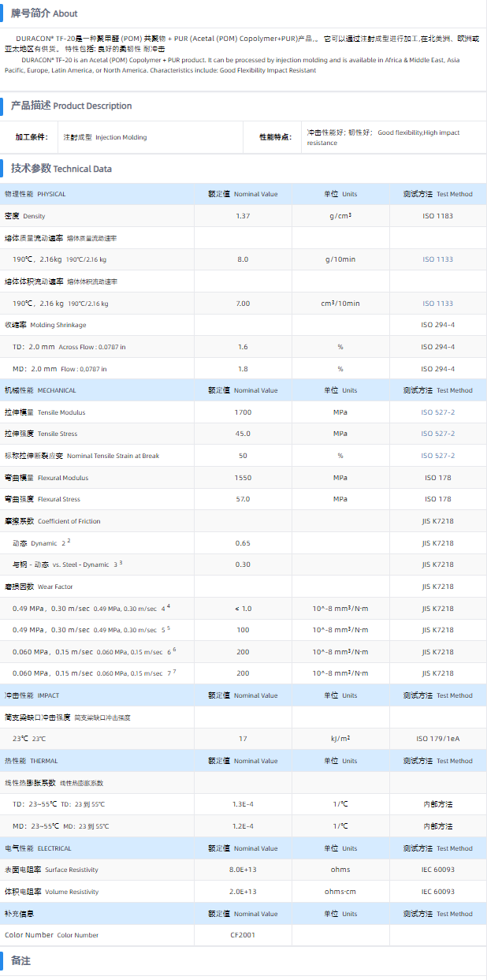Click the ISO 179/1eA test method cell
Image resolution: width=487 pixels, height=980 pixels.
437,739
